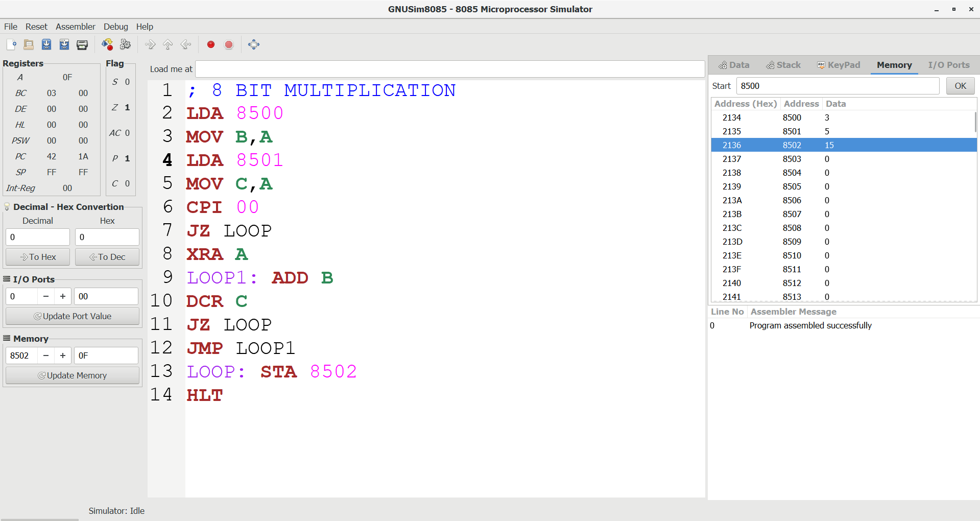
Task: Assemble the program with shapes icon
Action: [107, 44]
